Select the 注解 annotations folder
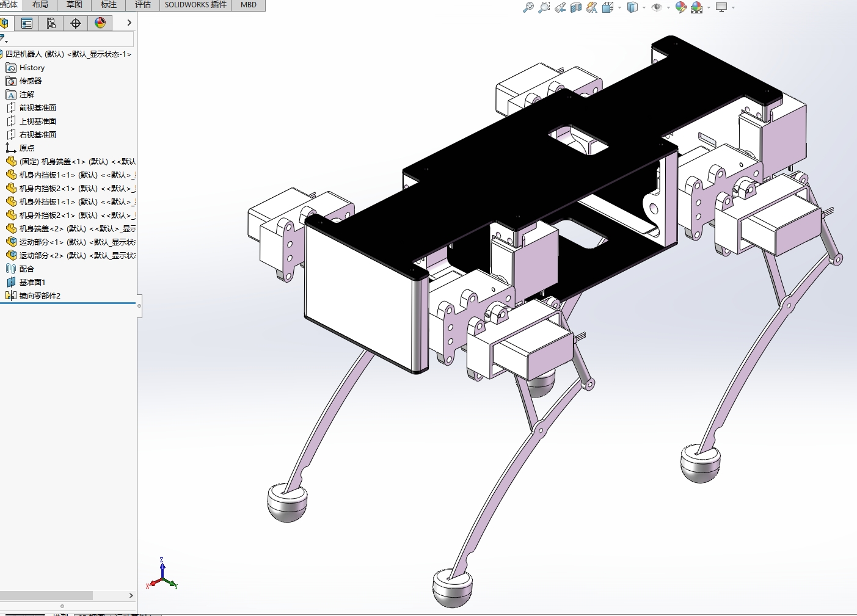Image resolution: width=857 pixels, height=616 pixels. click(x=26, y=95)
